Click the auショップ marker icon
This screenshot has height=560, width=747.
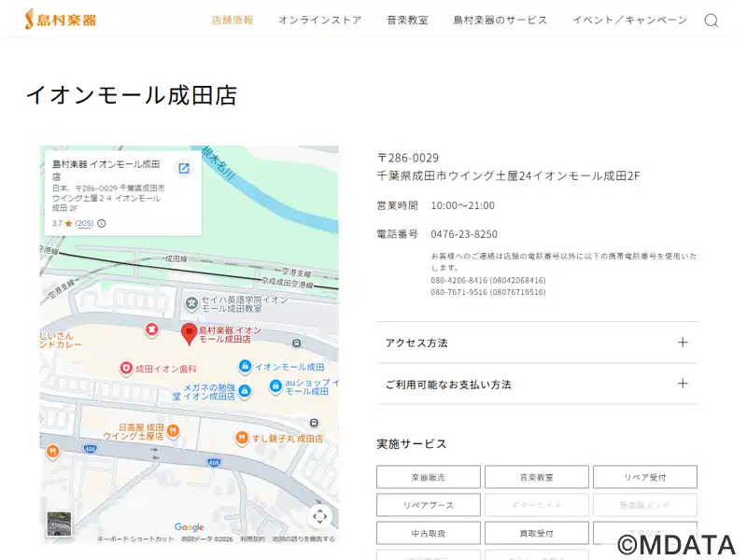(275, 386)
